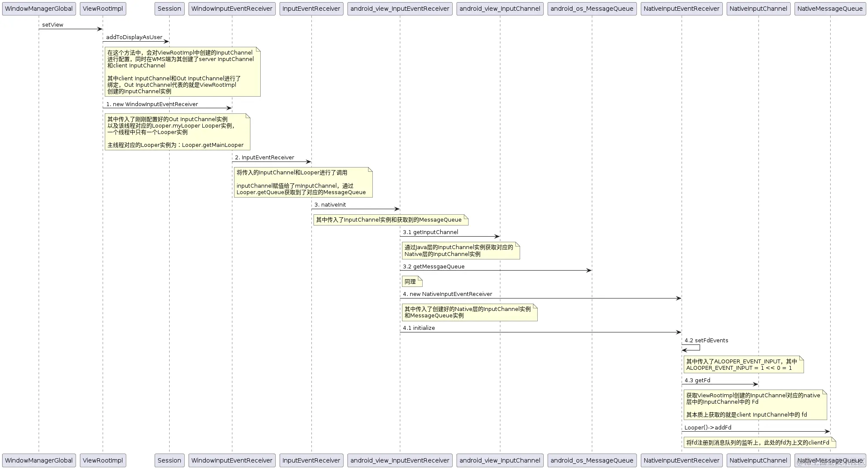Click the ViewRootImpl lifeline box
Image resolution: width=868 pixels, height=469 pixels.
click(103, 8)
